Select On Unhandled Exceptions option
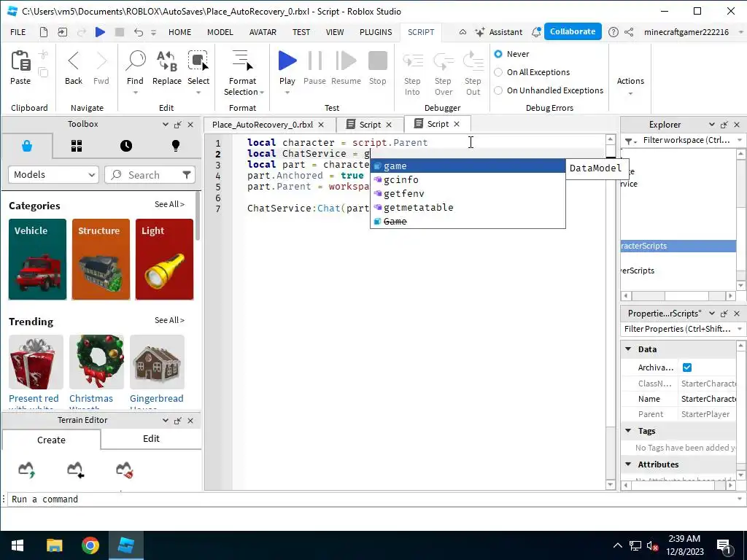This screenshot has width=747, height=560. 498,90
